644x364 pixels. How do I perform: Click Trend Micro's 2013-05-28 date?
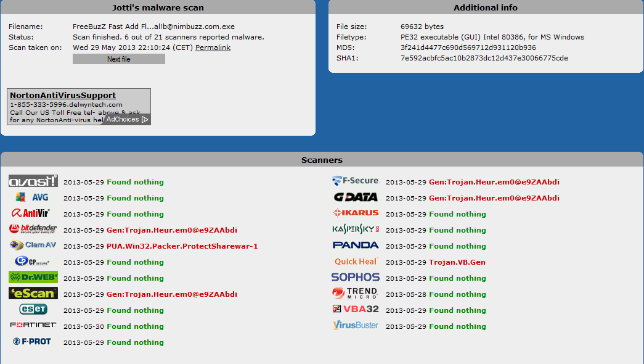[406, 294]
